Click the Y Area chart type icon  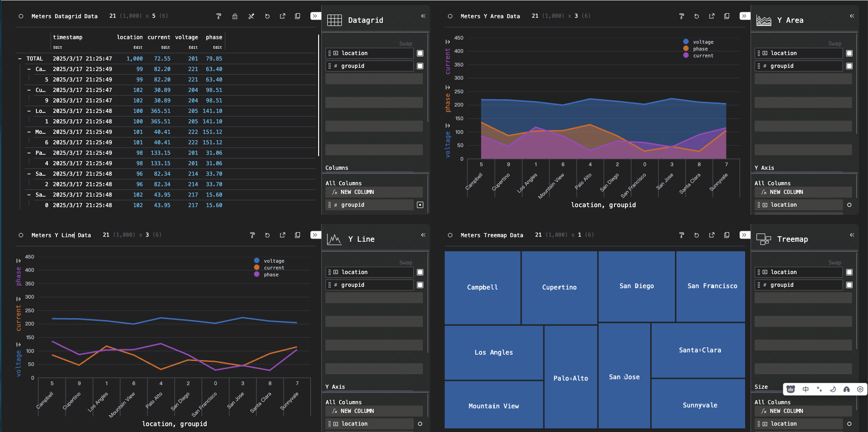point(763,20)
